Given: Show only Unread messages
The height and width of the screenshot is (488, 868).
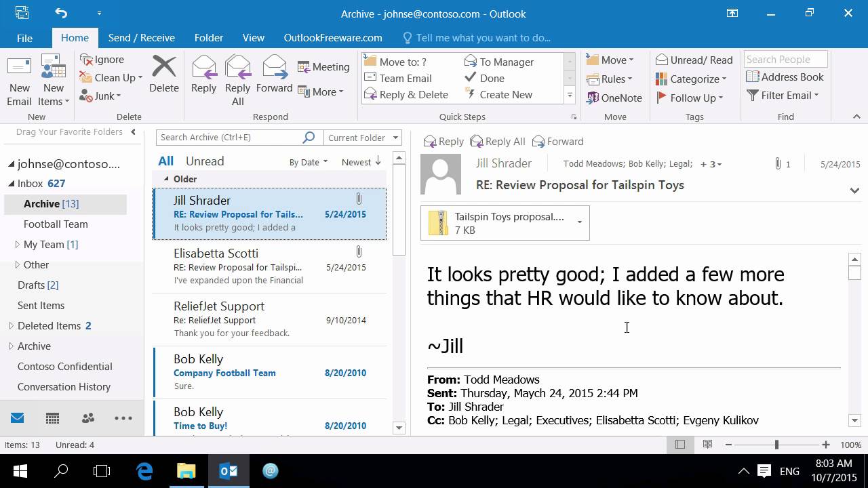Looking at the screenshot, I should coord(205,161).
